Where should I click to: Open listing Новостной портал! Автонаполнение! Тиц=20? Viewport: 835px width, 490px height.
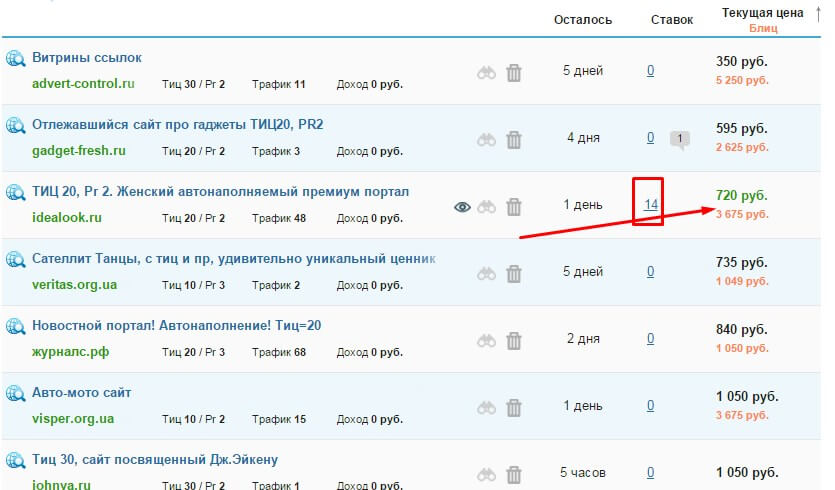[x=176, y=325]
